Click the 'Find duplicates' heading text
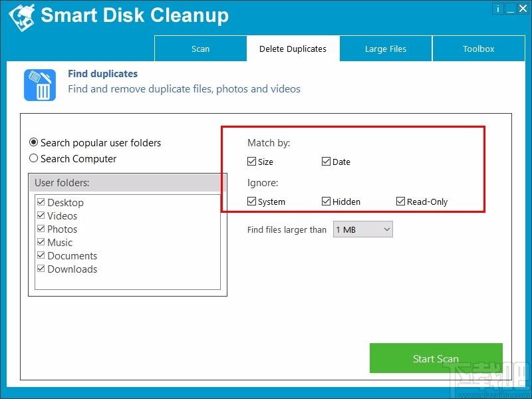Screen dimensions: 532x399 [103, 74]
